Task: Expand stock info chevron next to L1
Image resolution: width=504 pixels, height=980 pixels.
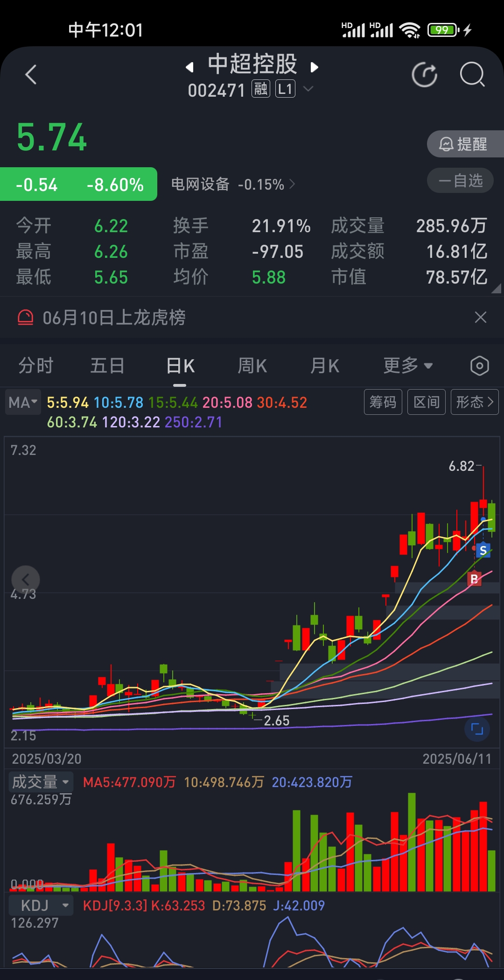Action: coord(308,88)
